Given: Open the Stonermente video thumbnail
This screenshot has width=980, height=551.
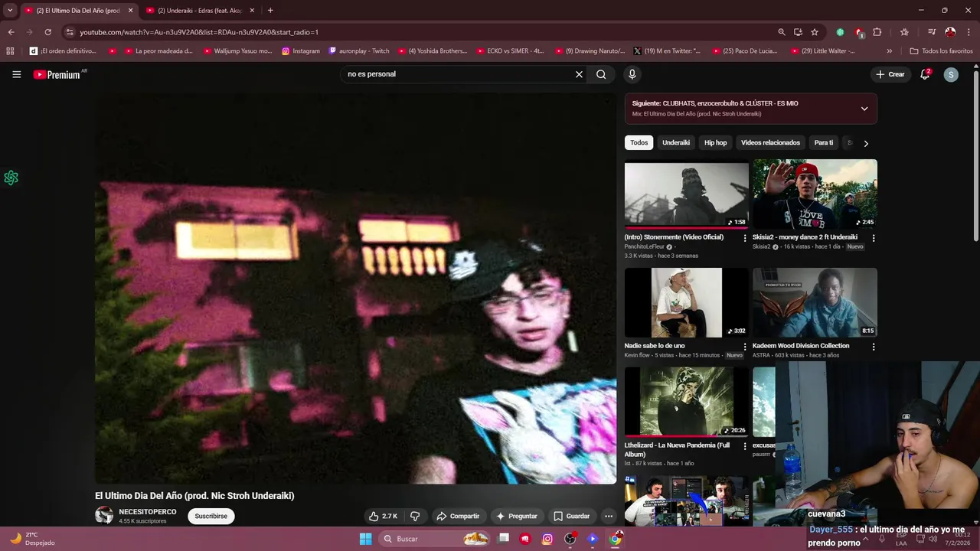Looking at the screenshot, I should pyautogui.click(x=686, y=194).
